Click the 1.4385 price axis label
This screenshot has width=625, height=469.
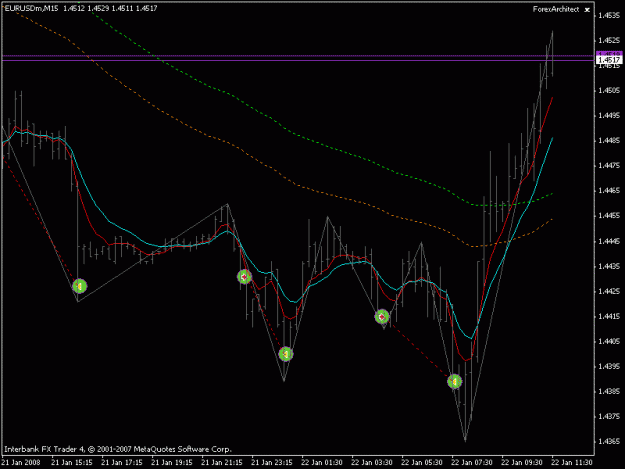(609, 391)
